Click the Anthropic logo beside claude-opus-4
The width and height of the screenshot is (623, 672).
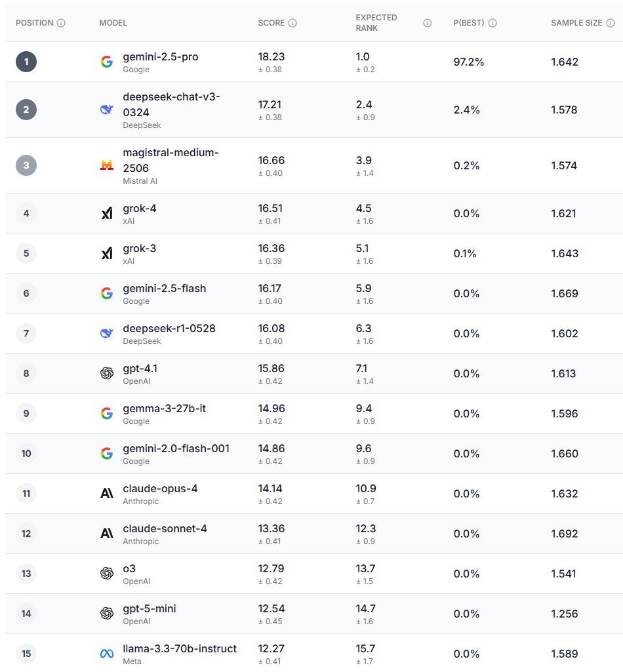pyautogui.click(x=107, y=493)
